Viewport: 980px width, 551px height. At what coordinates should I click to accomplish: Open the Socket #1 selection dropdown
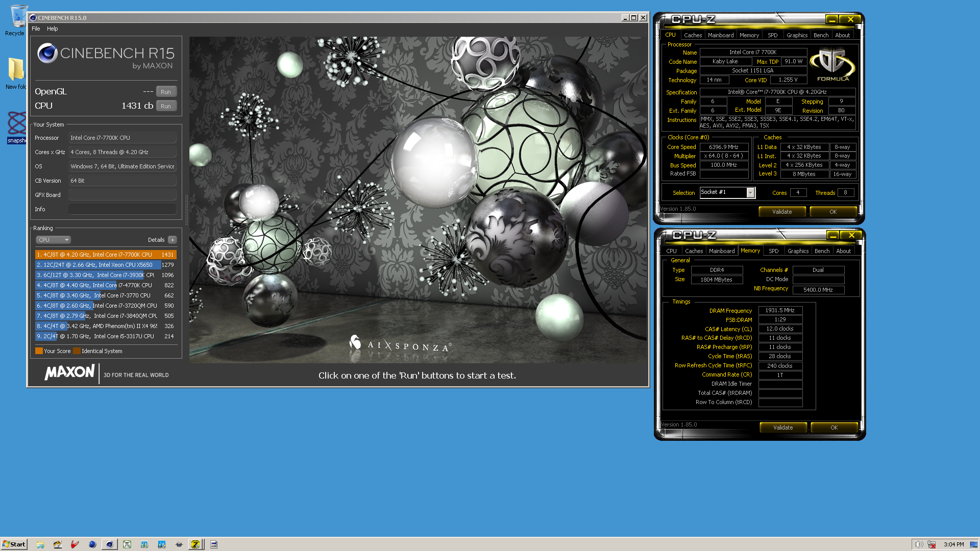tap(750, 192)
